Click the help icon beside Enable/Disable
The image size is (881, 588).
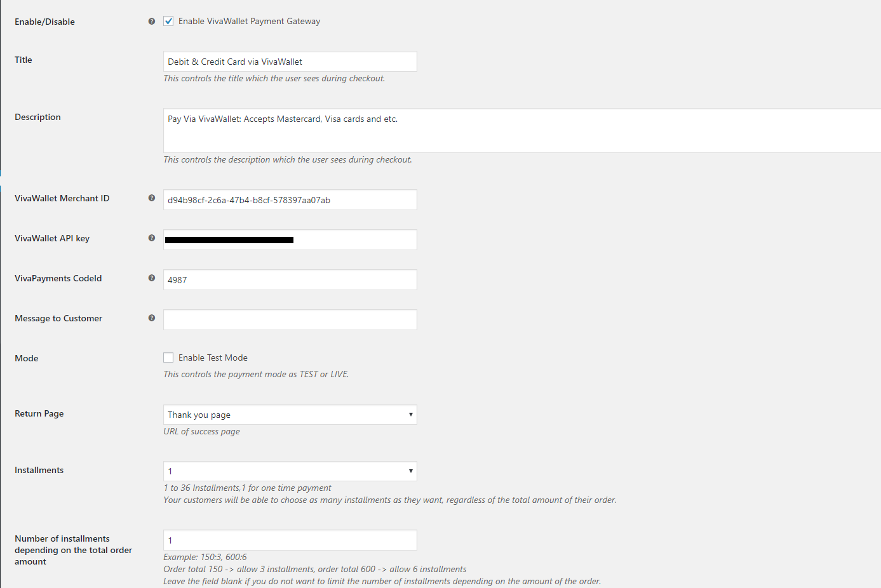tap(151, 20)
